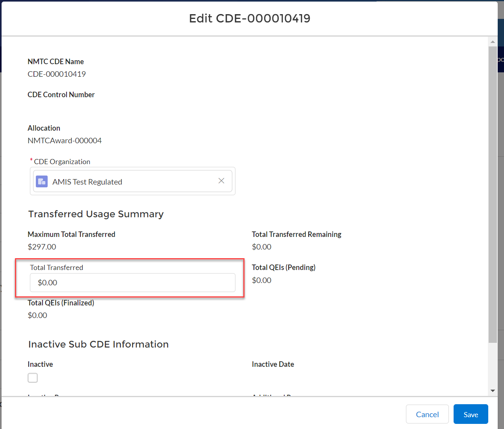The image size is (504, 429).
Task: Click the Edit CDE-000010419 dialog title
Action: point(250,18)
